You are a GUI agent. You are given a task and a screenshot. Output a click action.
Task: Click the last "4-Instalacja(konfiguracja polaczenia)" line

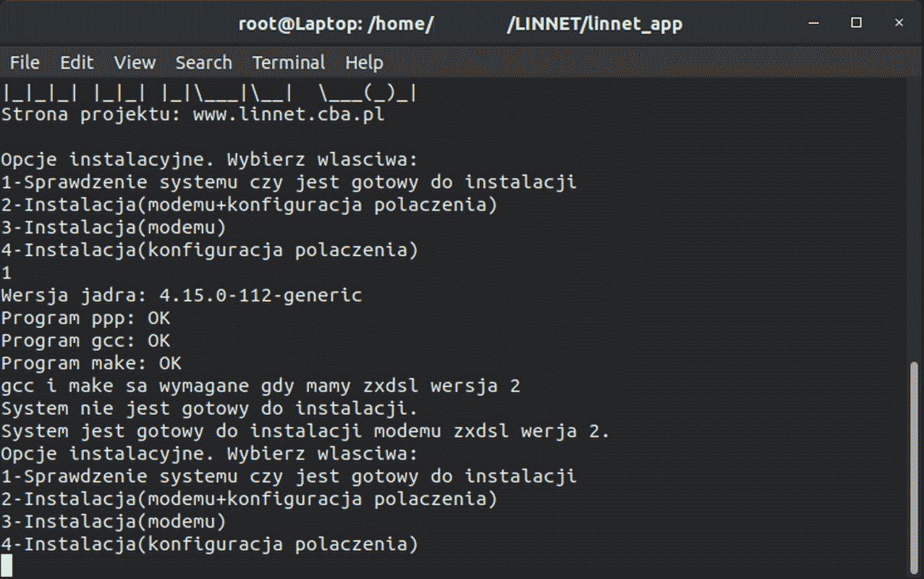(210, 544)
